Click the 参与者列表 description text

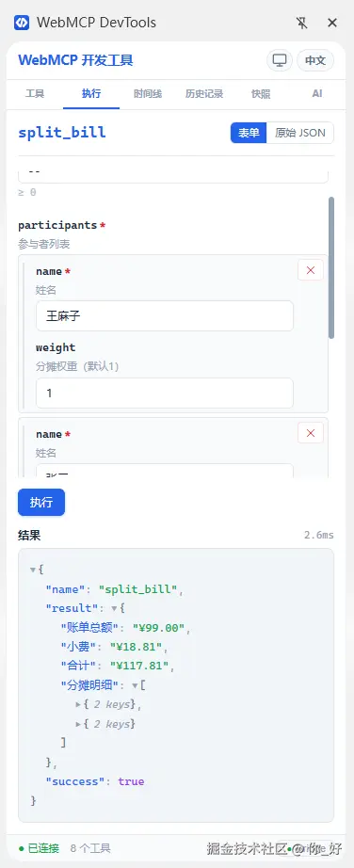pyautogui.click(x=44, y=244)
